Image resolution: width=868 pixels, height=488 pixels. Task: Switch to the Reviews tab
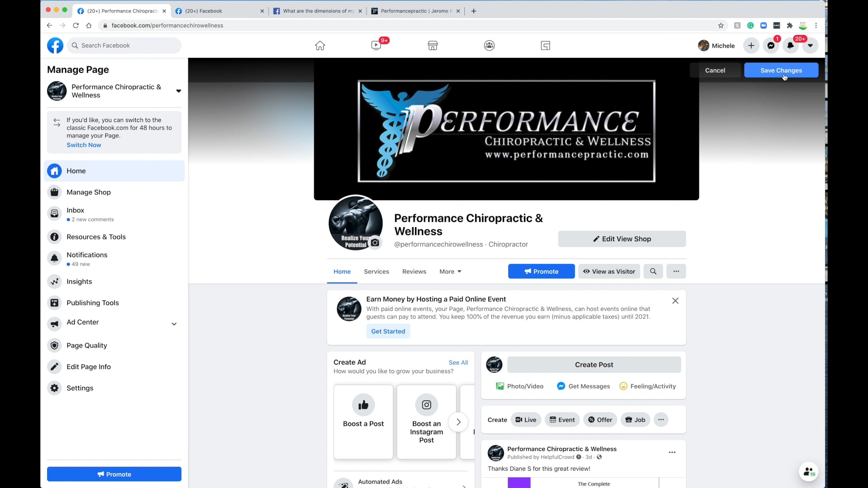(x=414, y=271)
